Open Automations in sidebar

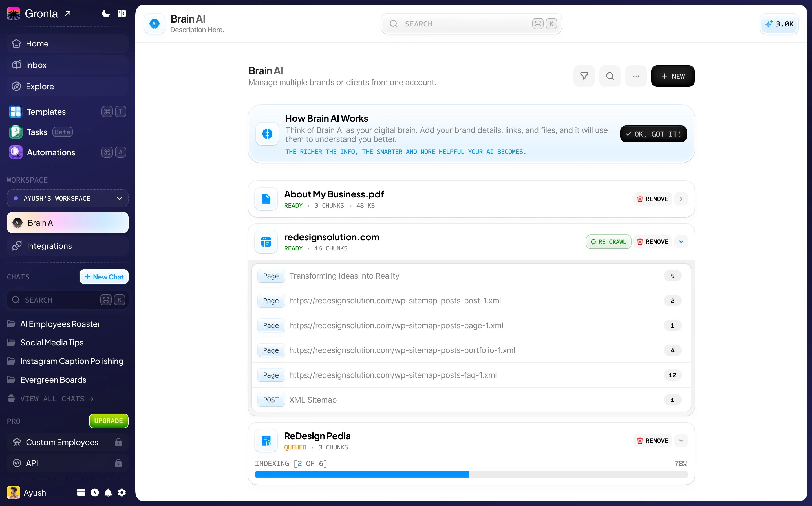pyautogui.click(x=67, y=152)
